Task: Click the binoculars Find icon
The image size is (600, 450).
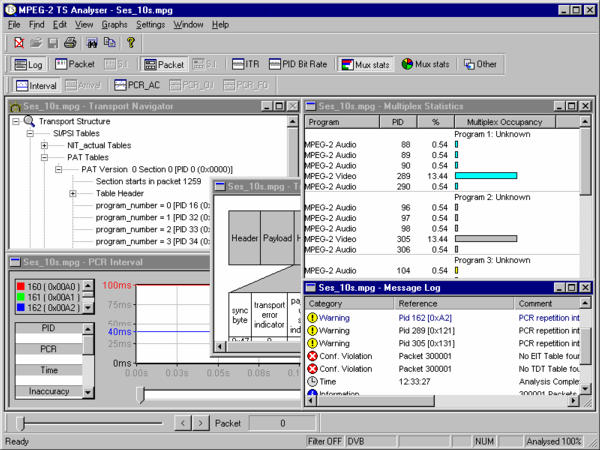Action: tap(93, 43)
